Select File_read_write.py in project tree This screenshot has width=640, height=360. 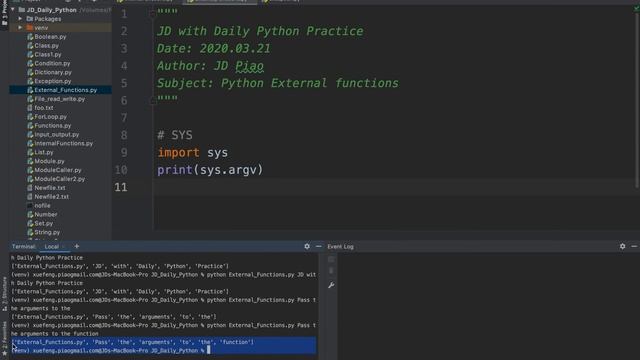[x=60, y=99]
